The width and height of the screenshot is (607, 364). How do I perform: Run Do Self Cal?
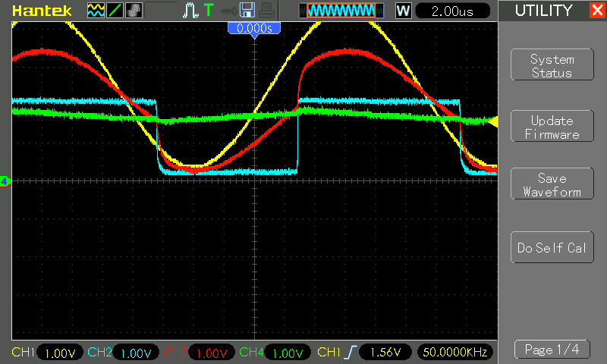(552, 247)
